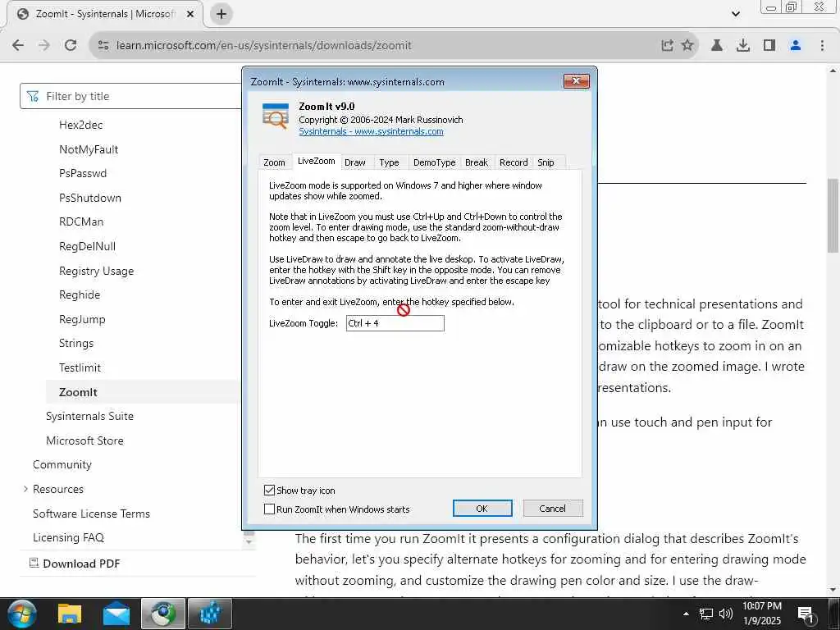Open Software License Terms in sidebar
This screenshot has width=840, height=630.
click(92, 514)
